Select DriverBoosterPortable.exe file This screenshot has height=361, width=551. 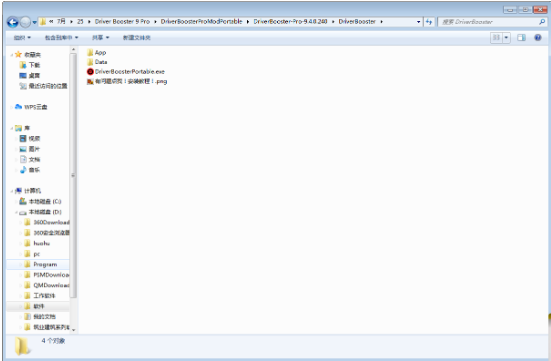point(126,71)
